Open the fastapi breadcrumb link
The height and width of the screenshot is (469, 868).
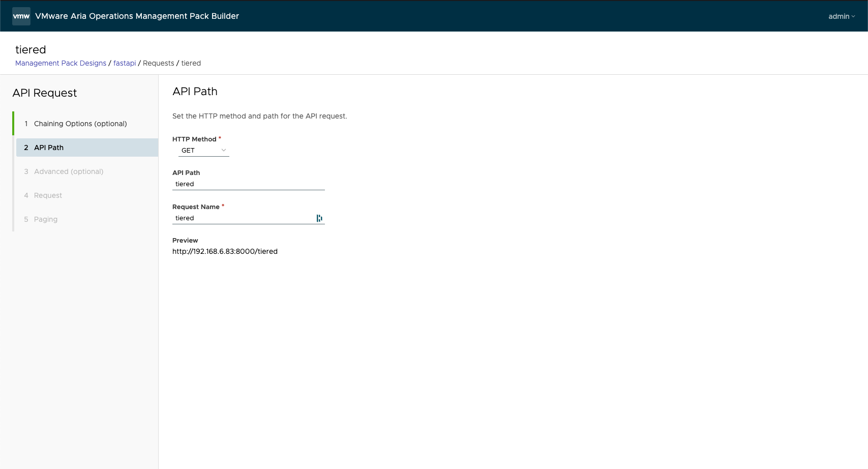pos(125,63)
